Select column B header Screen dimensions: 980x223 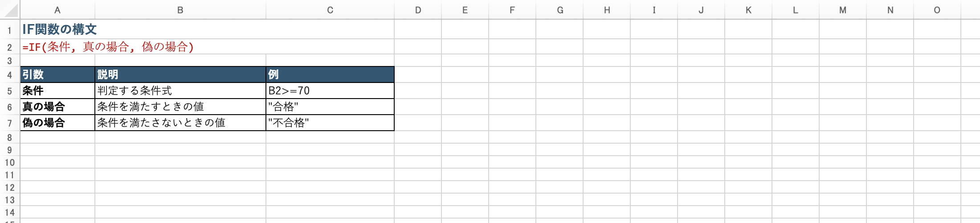click(x=180, y=10)
